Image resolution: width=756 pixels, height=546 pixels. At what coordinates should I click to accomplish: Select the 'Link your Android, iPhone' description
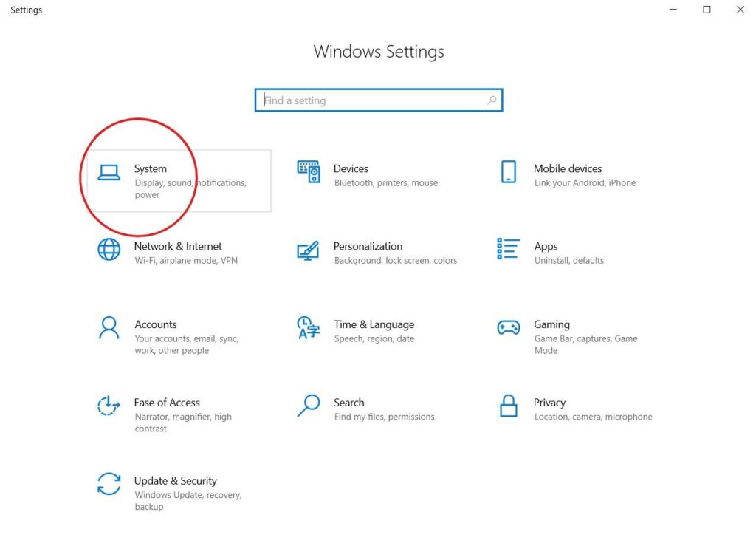[585, 183]
